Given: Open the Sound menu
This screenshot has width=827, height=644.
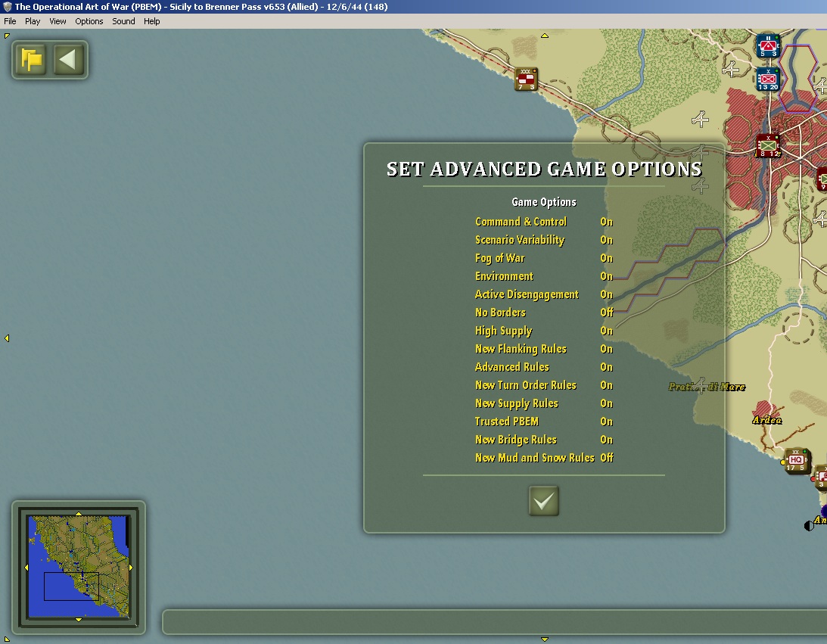Looking at the screenshot, I should tap(123, 21).
